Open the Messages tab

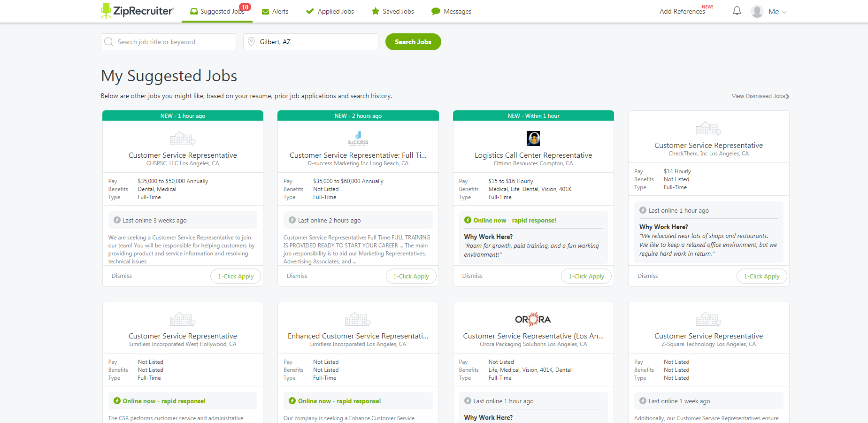pos(452,11)
